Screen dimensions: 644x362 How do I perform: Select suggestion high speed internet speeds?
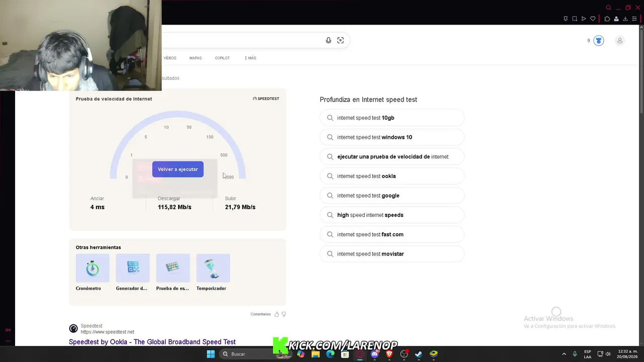pos(392,215)
